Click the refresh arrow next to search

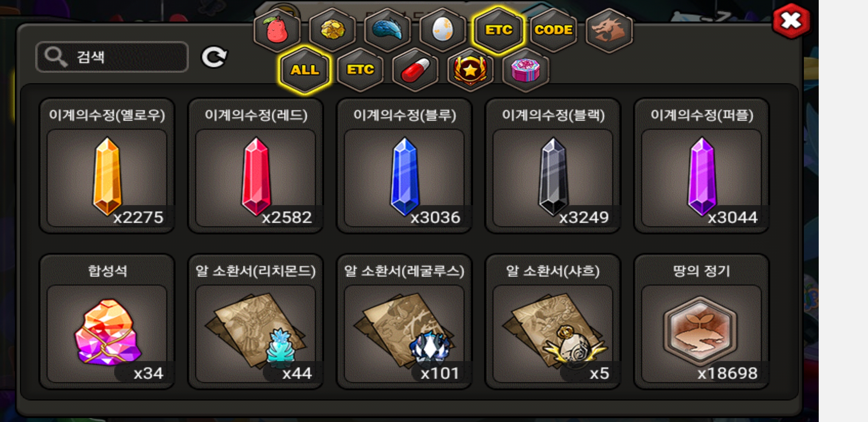[214, 57]
